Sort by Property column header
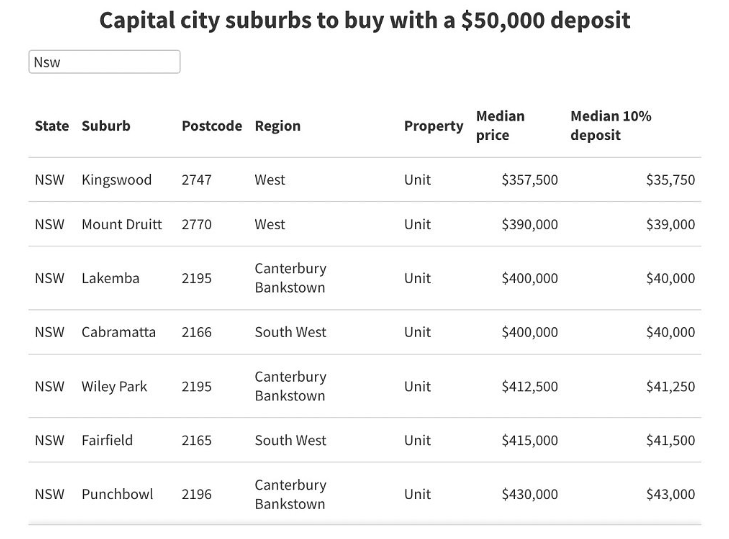The image size is (729, 539). coord(433,126)
